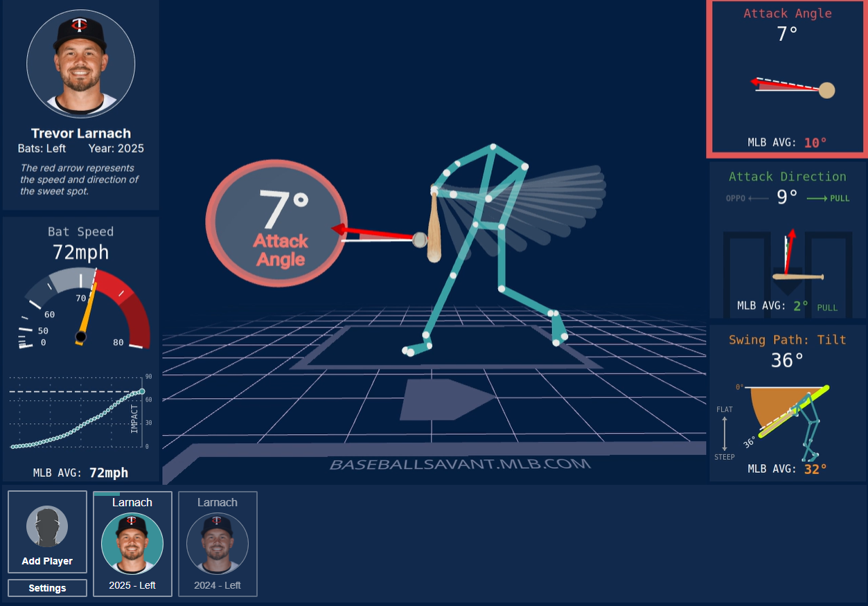Open the Attack Angle metric panel

coord(787,78)
